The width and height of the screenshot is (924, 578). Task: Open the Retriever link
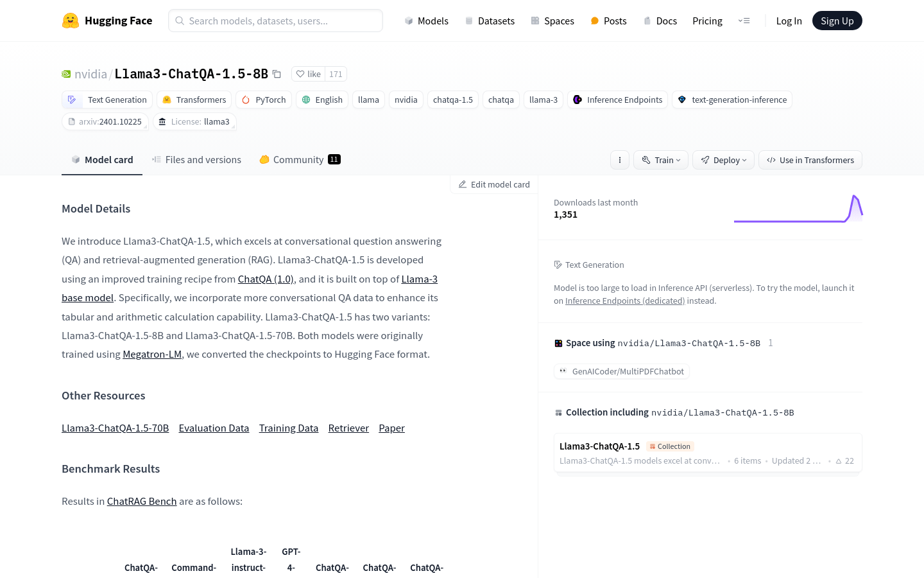(348, 428)
